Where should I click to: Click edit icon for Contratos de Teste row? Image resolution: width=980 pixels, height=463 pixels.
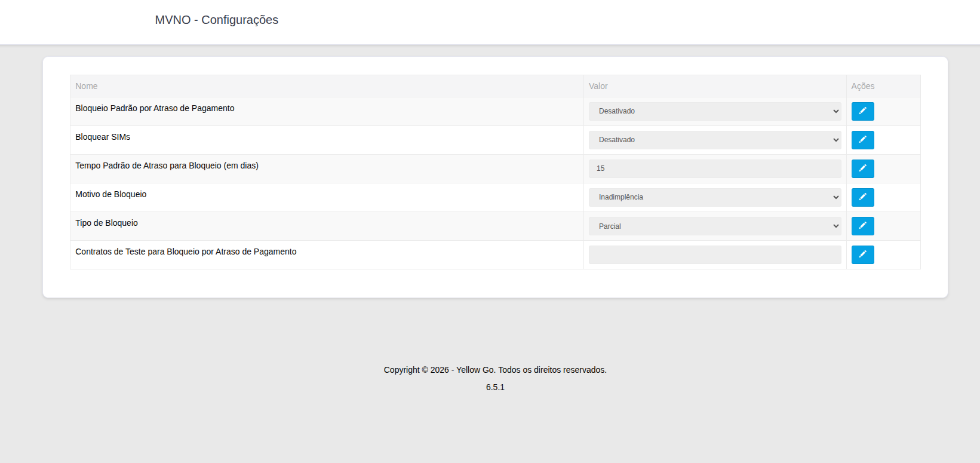[x=862, y=255]
